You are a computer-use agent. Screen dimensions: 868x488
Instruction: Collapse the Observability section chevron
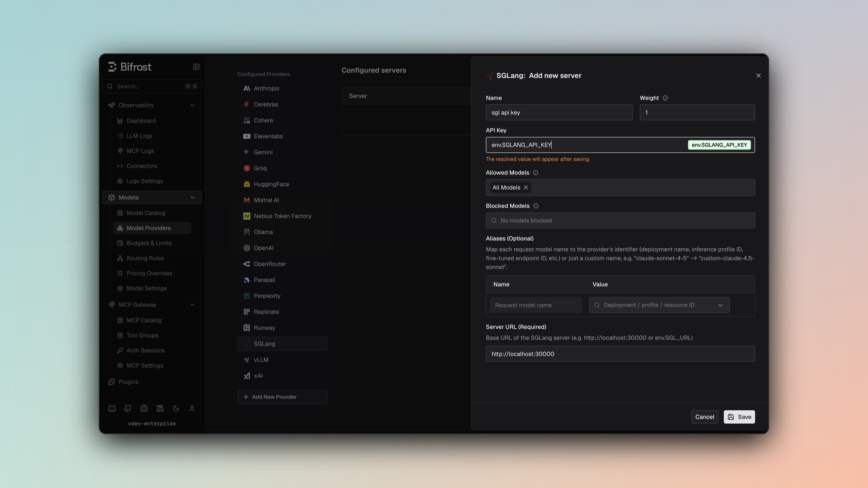[192, 105]
